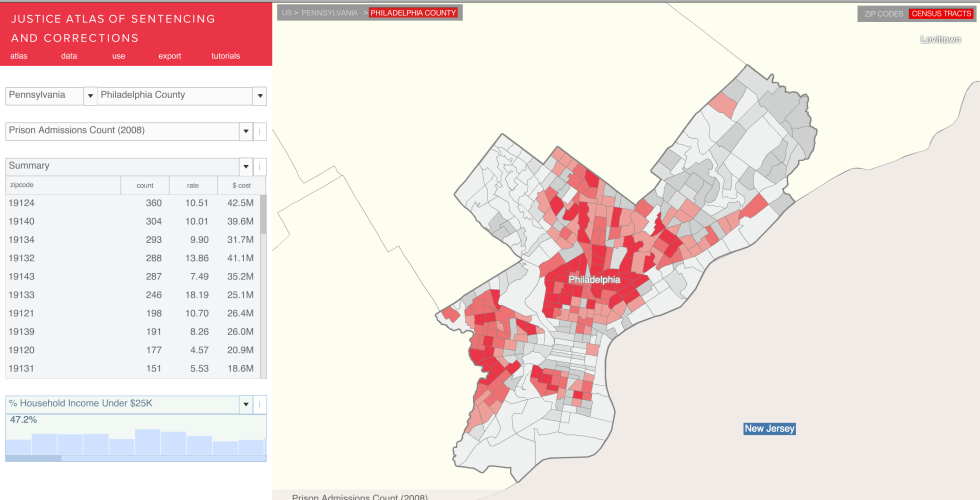Viewport: 980px width, 500px height.
Task: Select zipcode 19133 row
Action: (132, 295)
